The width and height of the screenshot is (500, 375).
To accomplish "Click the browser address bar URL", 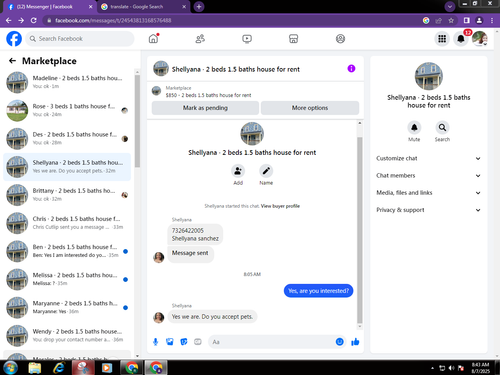I will point(113,20).
